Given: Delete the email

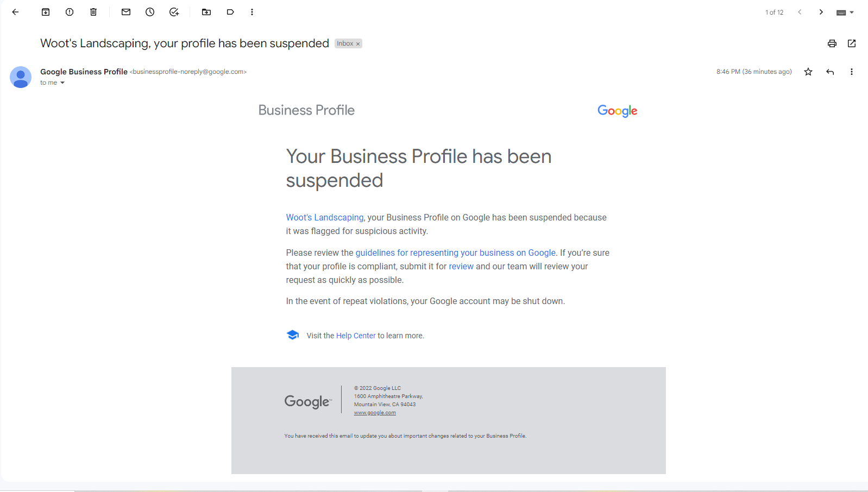Looking at the screenshot, I should coord(93,12).
